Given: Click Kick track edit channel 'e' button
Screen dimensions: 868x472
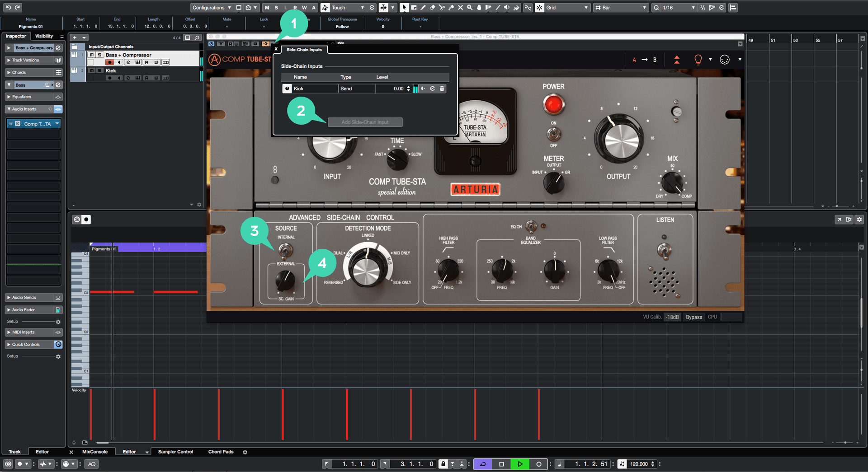Looking at the screenshot, I should (128, 78).
